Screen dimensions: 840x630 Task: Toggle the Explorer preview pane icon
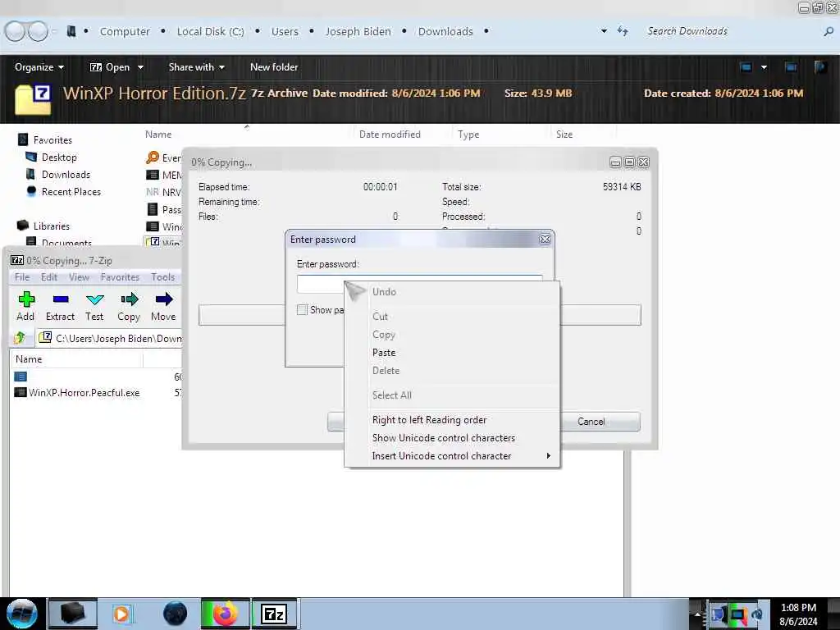791,67
